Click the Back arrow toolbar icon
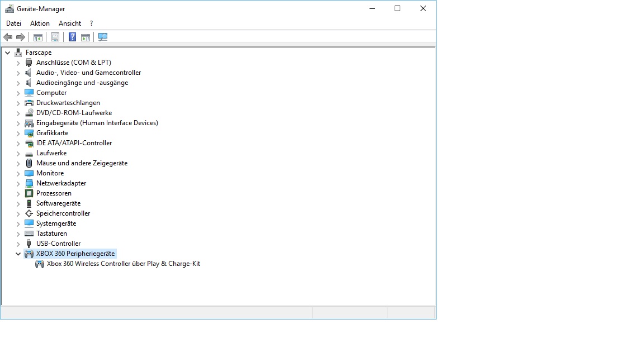644x362 pixels. coord(8,37)
